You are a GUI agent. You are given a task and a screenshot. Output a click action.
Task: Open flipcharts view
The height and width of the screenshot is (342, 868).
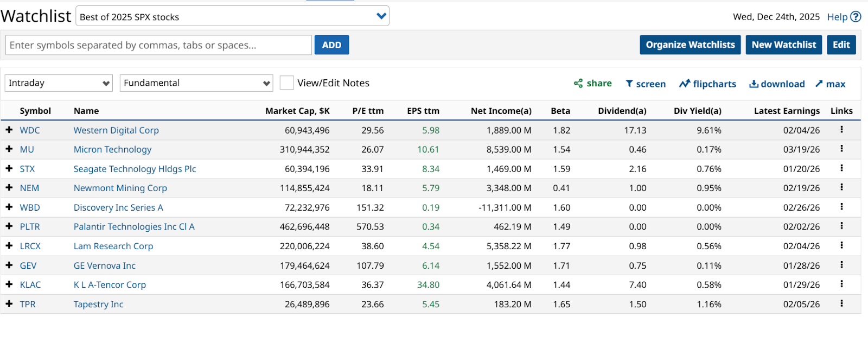(707, 84)
